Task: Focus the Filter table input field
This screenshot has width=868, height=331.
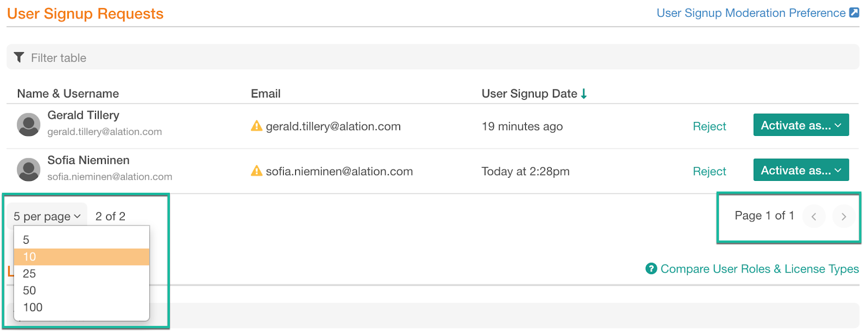Action: tap(433, 57)
